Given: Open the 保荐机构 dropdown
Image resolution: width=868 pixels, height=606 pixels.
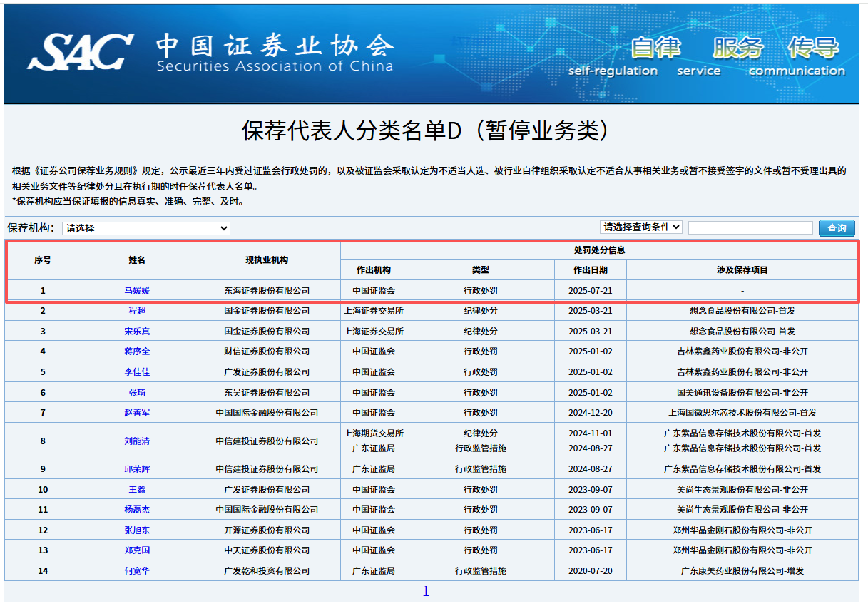Looking at the screenshot, I should 145,228.
